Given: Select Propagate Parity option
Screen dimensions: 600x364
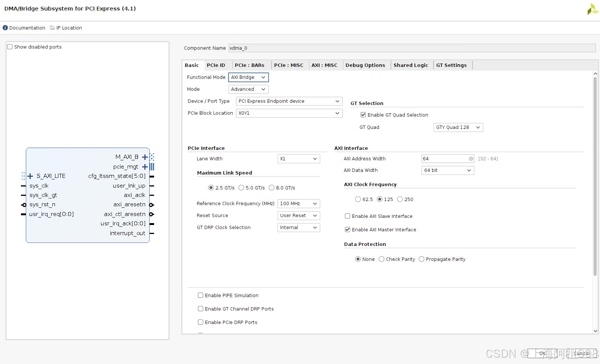Looking at the screenshot, I should pos(422,259).
